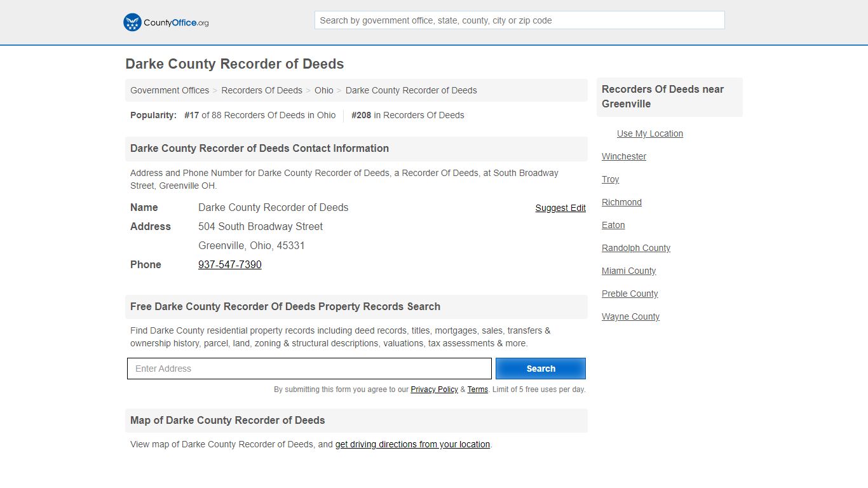Click the Name value Darke County Recorder of Deeds
The height and width of the screenshot is (488, 868).
(273, 207)
